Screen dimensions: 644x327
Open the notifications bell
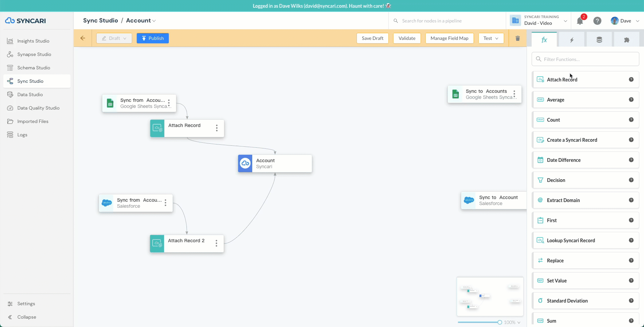pos(580,21)
